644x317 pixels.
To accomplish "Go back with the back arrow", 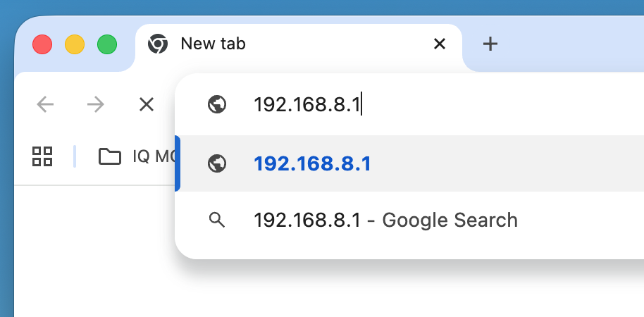I will pos(45,105).
